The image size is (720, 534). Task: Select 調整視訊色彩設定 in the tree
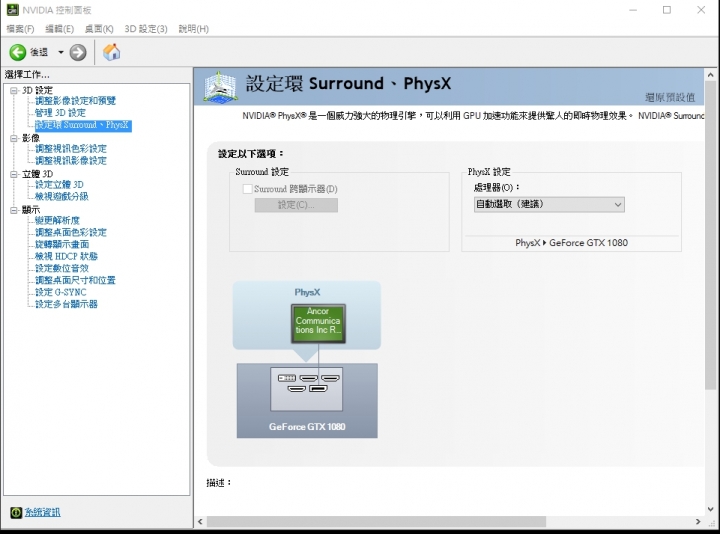click(71, 148)
